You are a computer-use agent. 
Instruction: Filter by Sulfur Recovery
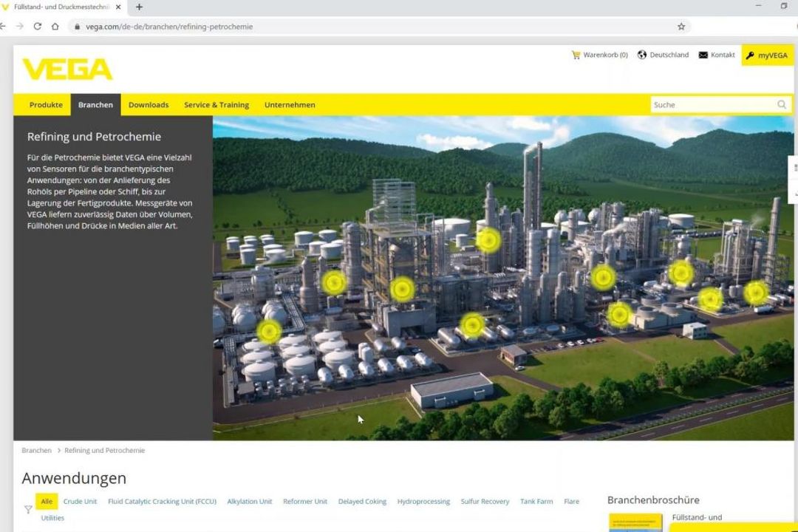point(485,502)
